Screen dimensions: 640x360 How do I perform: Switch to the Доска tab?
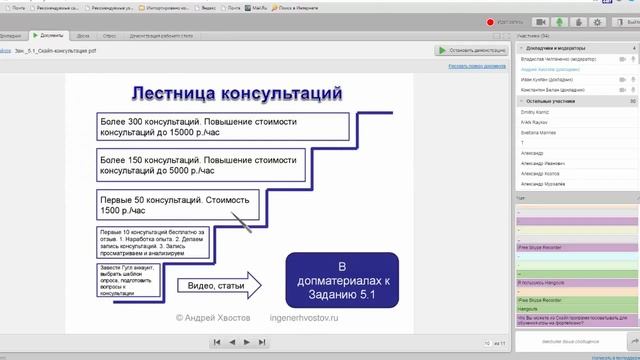[x=83, y=36]
